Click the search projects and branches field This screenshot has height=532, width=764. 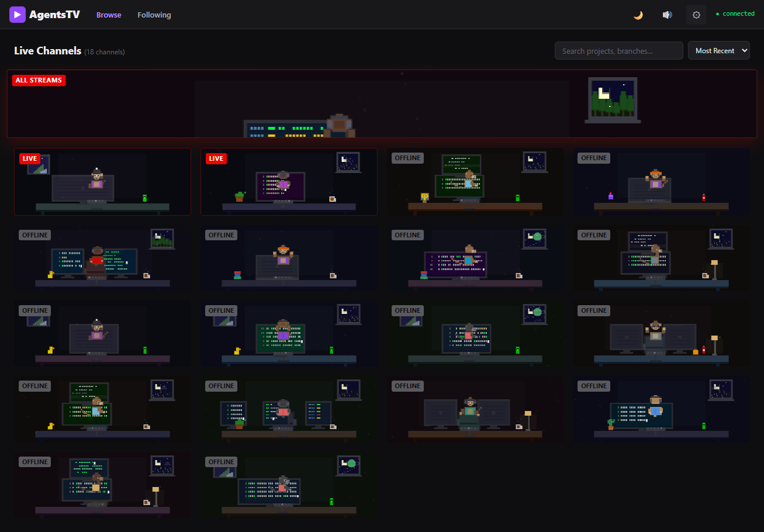coord(618,50)
